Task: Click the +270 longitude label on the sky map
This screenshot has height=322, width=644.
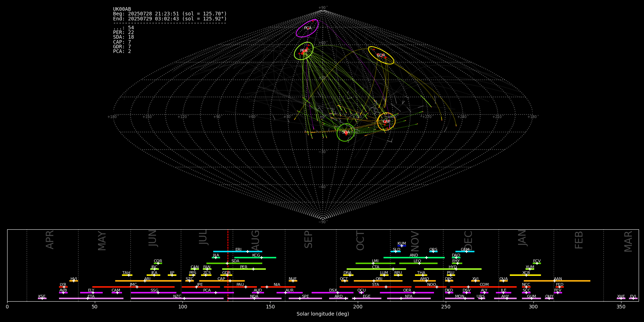Action: 426,117
